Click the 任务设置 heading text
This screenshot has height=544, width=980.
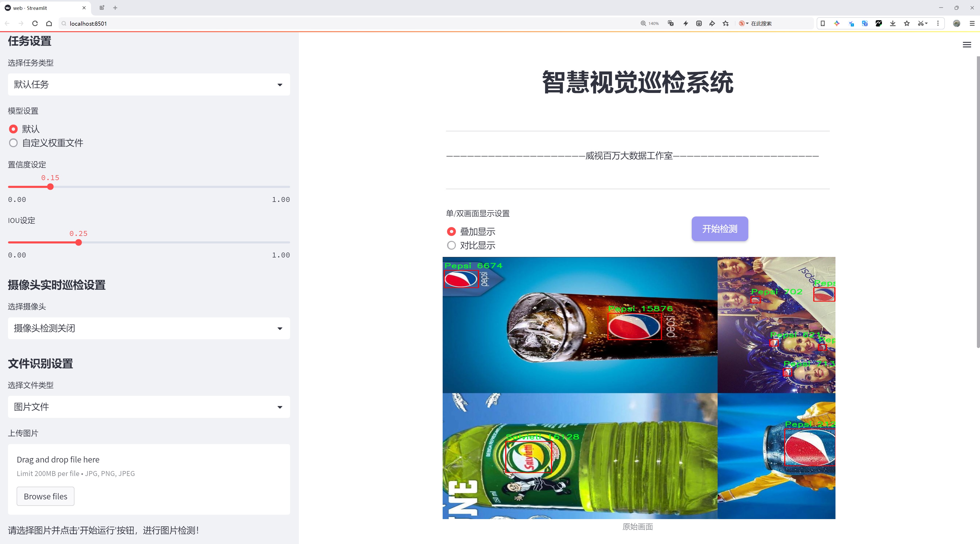tap(30, 41)
